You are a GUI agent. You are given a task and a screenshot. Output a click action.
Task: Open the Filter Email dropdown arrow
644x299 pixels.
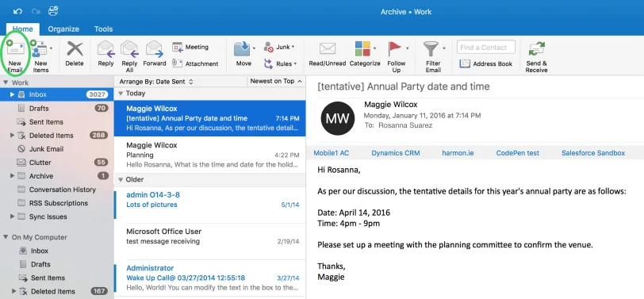click(x=444, y=48)
